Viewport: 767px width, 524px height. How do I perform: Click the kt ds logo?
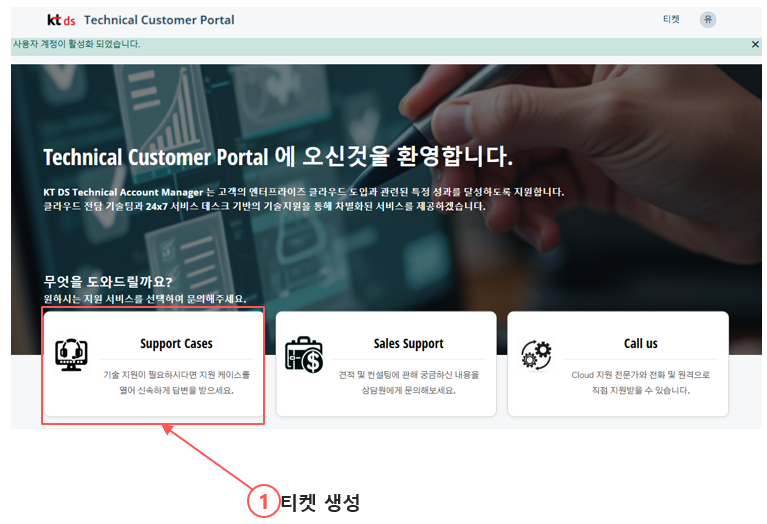pyautogui.click(x=61, y=20)
